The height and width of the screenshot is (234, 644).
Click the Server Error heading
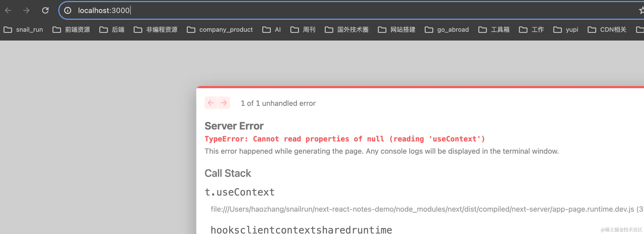click(234, 126)
